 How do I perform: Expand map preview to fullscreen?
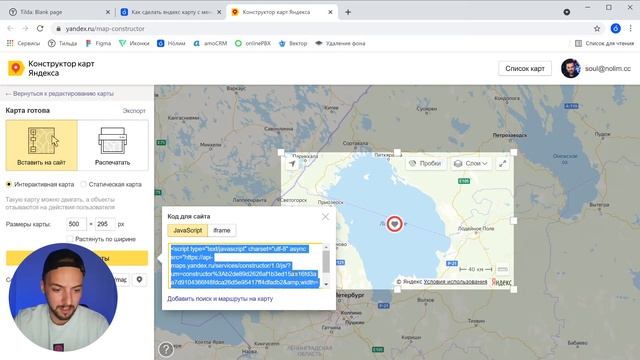tap(502, 163)
